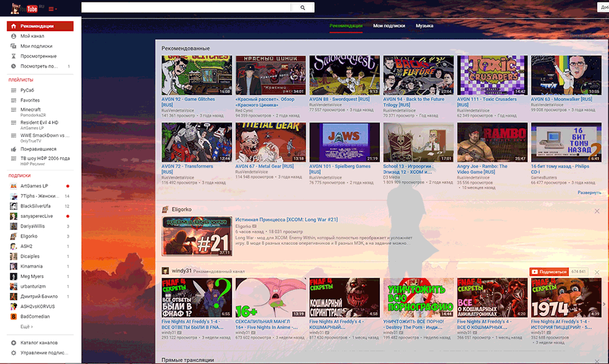The width and height of the screenshot is (609, 364).
Task: Open the windy31 channel header link
Action: tap(181, 271)
